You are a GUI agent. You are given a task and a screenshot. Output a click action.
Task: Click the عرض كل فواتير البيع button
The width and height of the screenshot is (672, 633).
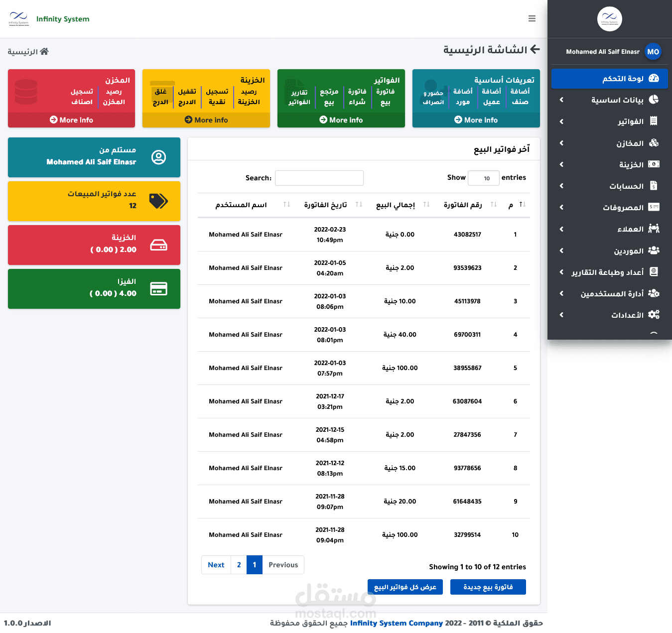pos(405,587)
